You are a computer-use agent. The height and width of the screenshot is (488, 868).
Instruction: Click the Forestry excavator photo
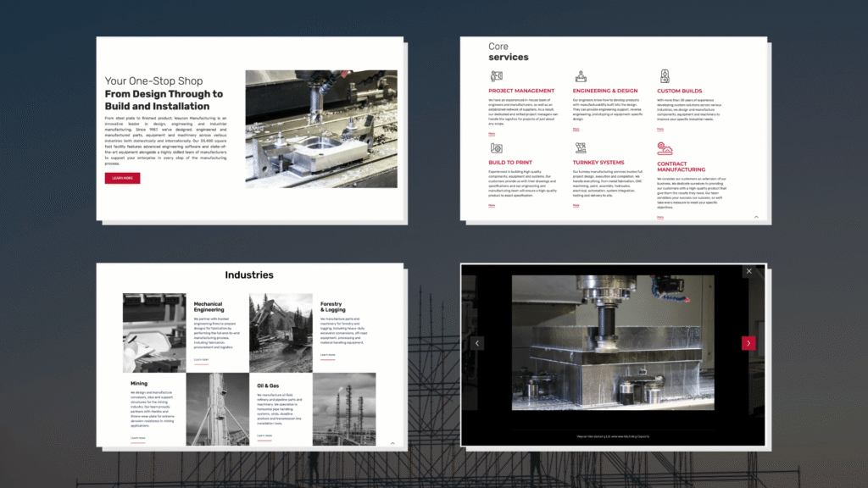281,332
